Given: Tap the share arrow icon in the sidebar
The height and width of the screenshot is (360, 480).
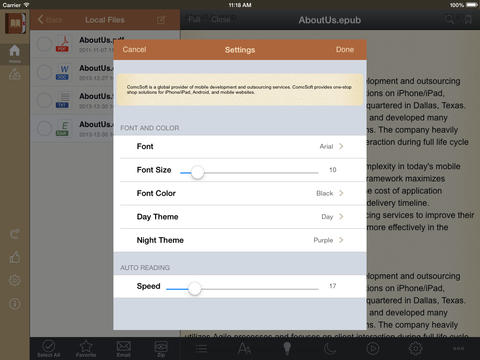Looking at the screenshot, I should pyautogui.click(x=15, y=234).
